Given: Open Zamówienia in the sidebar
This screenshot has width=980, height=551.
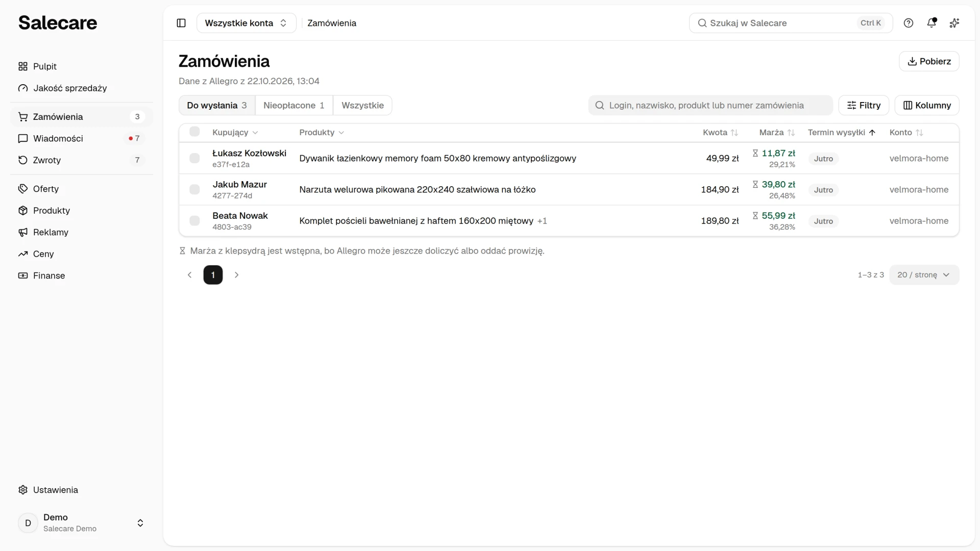Looking at the screenshot, I should [82, 117].
